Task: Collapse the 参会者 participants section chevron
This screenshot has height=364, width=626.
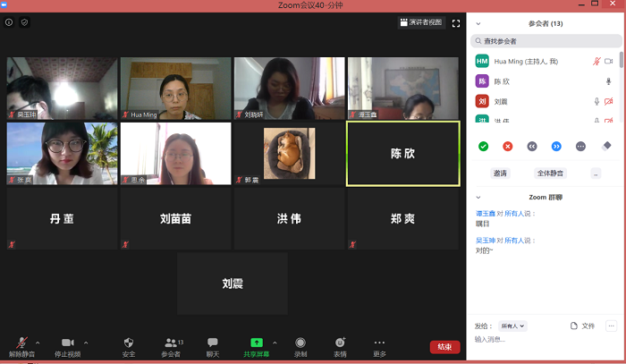Action: click(478, 24)
